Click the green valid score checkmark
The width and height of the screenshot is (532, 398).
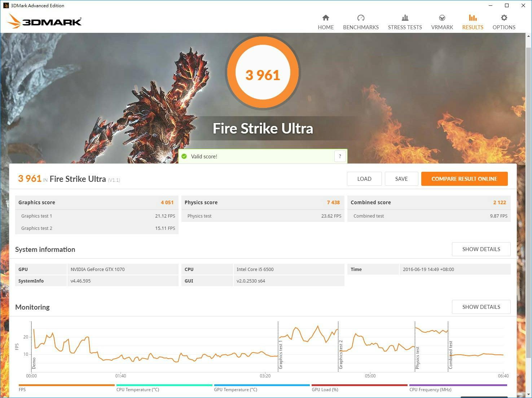click(184, 156)
